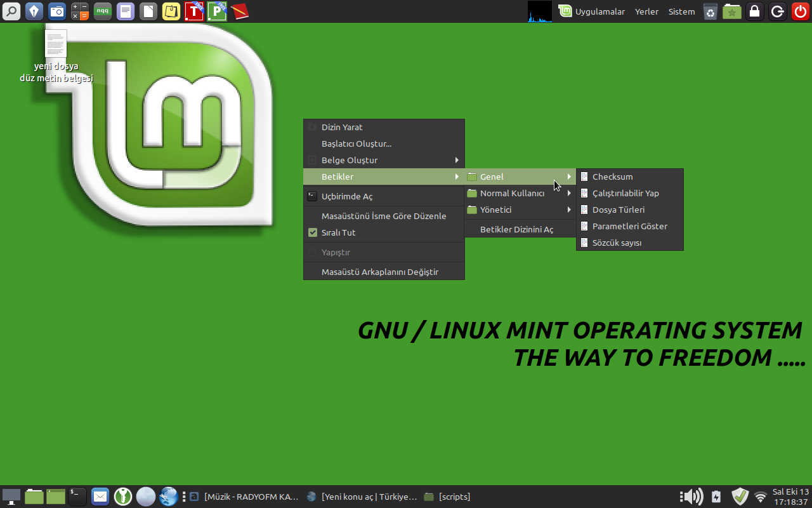812x508 pixels.
Task: Expand the 'Belge Oluştur' submenu
Action: pos(384,160)
